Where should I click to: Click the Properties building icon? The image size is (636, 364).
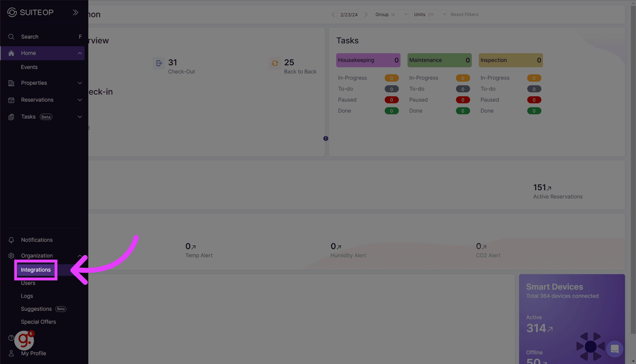point(11,83)
